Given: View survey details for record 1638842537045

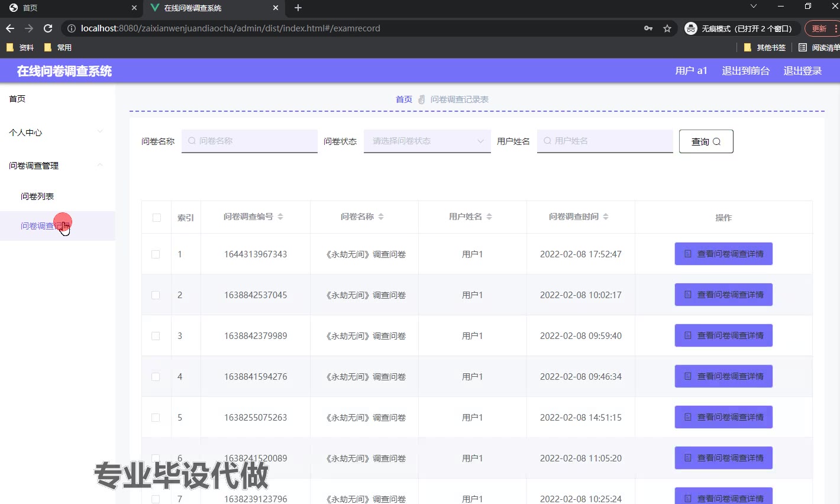Looking at the screenshot, I should coord(723,295).
